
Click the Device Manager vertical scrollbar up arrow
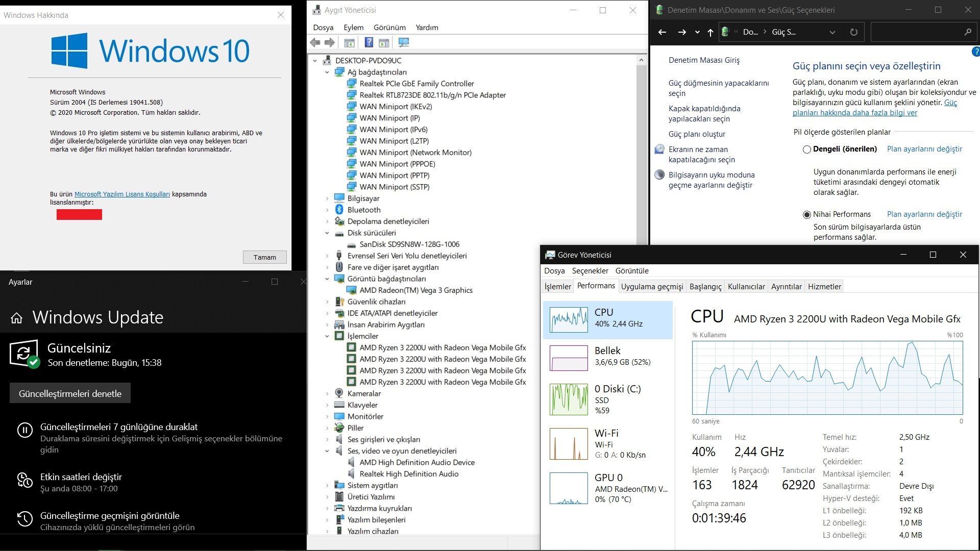641,60
